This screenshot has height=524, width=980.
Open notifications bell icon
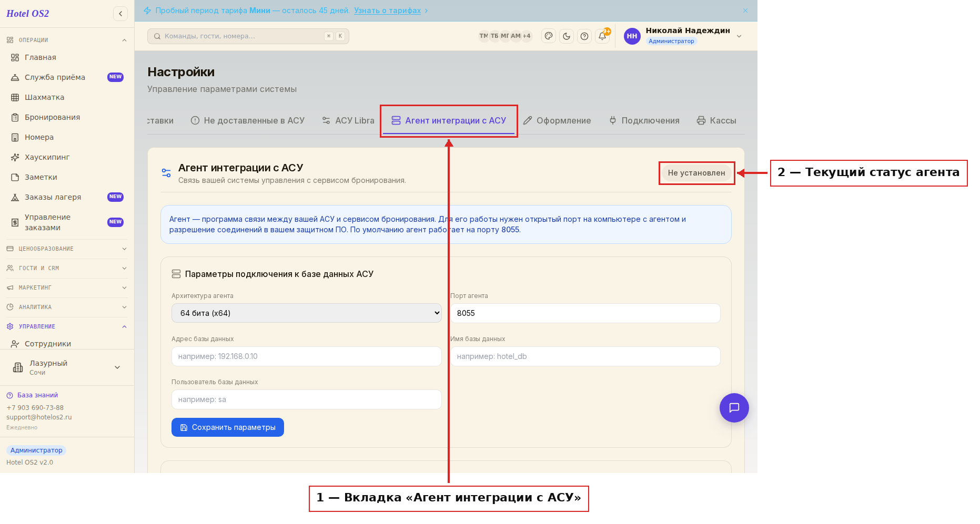[x=602, y=36]
